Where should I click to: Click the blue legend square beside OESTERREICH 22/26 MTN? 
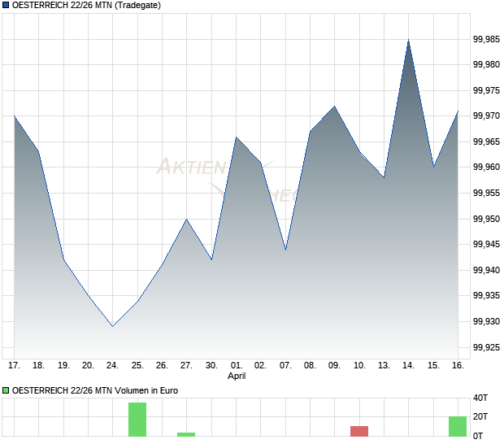pyautogui.click(x=6, y=5)
